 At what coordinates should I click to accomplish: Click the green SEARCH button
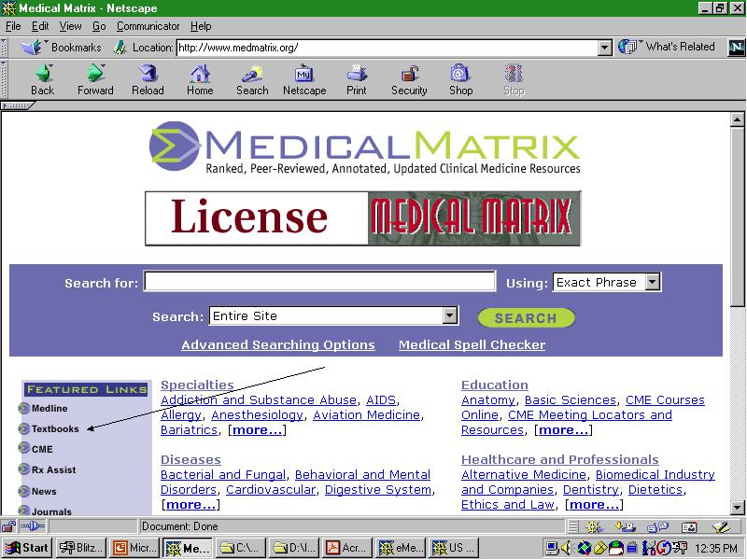(526, 317)
